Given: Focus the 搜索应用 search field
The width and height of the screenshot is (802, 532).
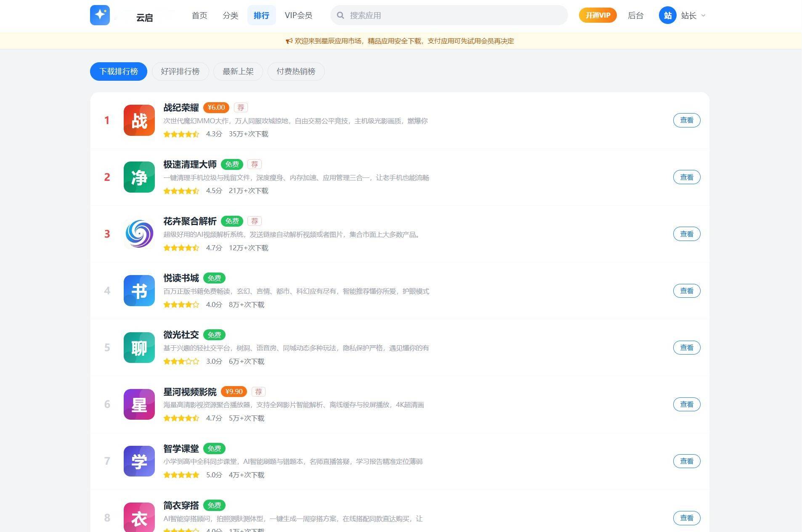Looking at the screenshot, I should click(449, 16).
